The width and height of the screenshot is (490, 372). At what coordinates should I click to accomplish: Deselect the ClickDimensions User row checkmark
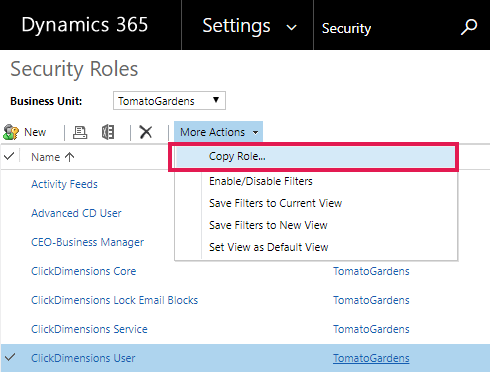(10, 357)
